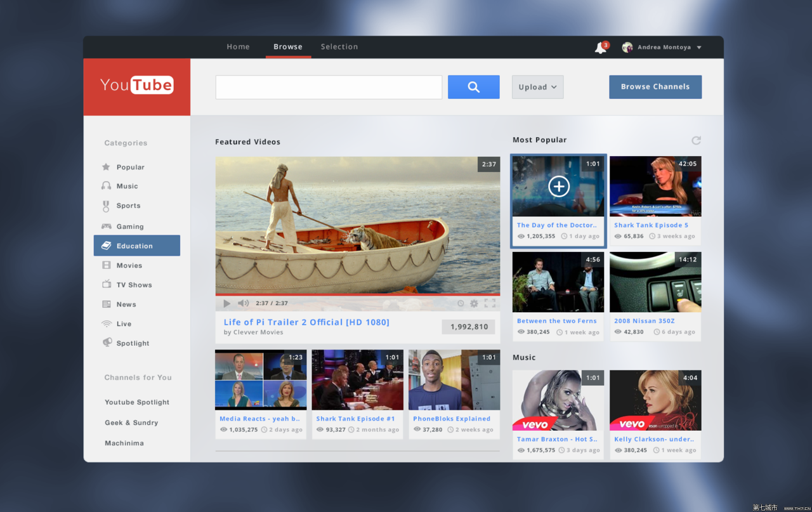The image size is (812, 512).
Task: Open the notifications bell icon
Action: [x=600, y=48]
